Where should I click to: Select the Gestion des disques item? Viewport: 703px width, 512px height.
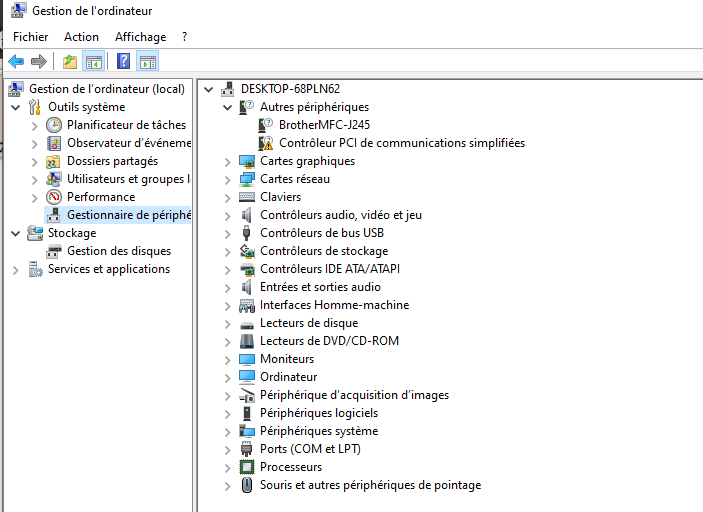[x=119, y=251]
